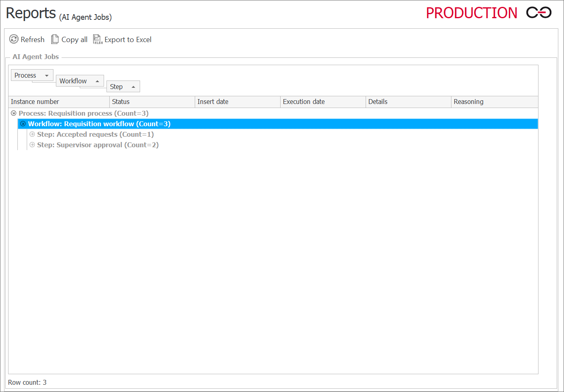Screen dimensions: 564x392
Task: Click the Reasoning column header
Action: pyautogui.click(x=494, y=102)
